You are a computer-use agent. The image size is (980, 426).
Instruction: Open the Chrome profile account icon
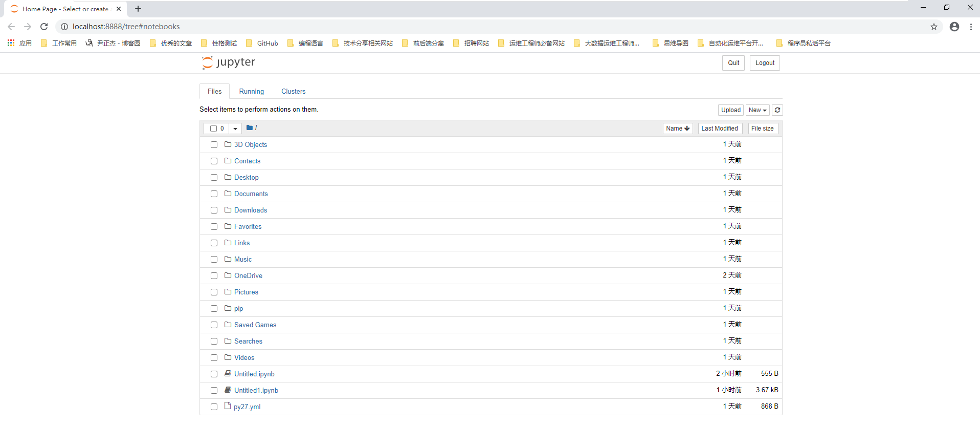pyautogui.click(x=954, y=27)
